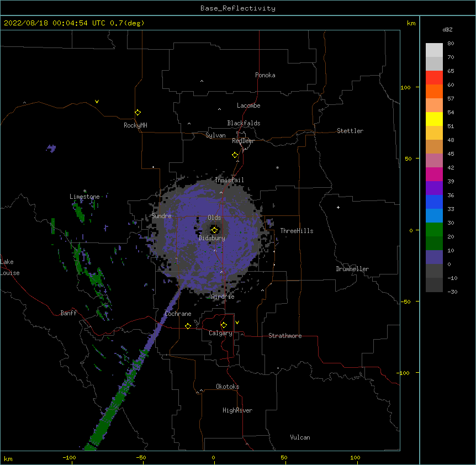This screenshot has height=465, width=476.
Task: Click the green echo streak south of Limestone
Action: [x=79, y=212]
